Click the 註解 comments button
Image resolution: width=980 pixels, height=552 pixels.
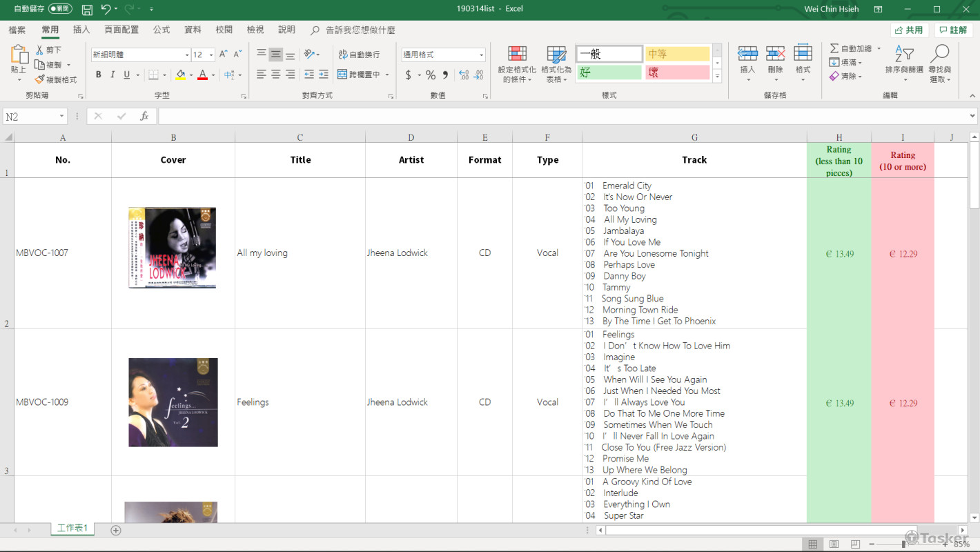[x=953, y=30]
